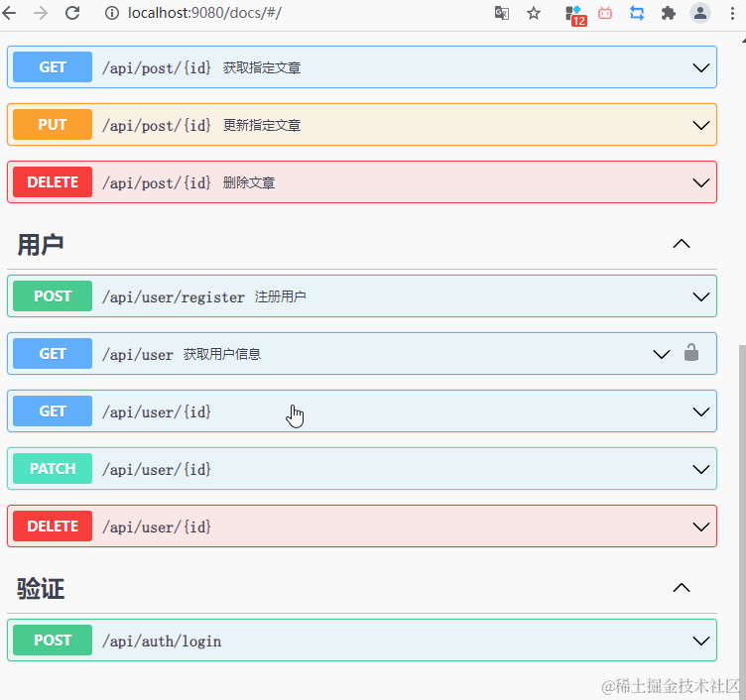Click path /api/user/register
Image resolution: width=746 pixels, height=700 pixels.
click(174, 297)
